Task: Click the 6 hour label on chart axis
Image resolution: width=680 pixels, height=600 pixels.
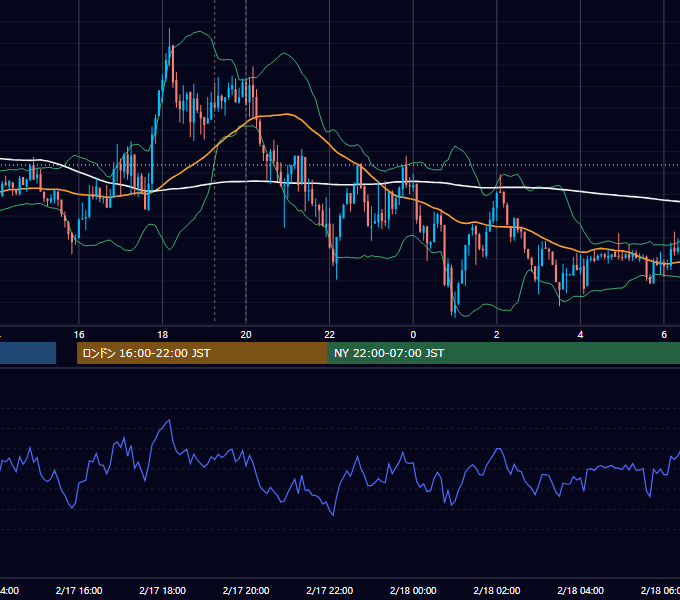Action: tap(664, 335)
